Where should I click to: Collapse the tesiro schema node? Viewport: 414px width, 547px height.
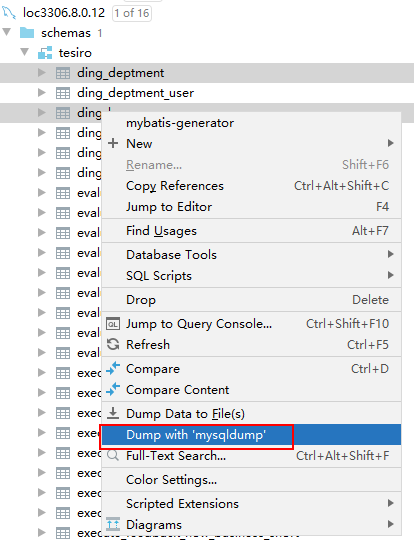pyautogui.click(x=24, y=53)
